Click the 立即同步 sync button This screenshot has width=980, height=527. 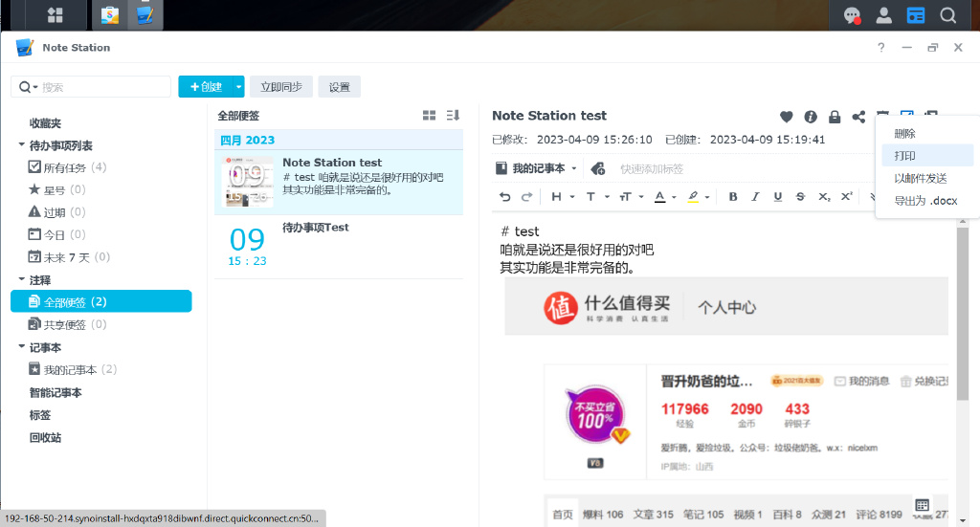[281, 87]
